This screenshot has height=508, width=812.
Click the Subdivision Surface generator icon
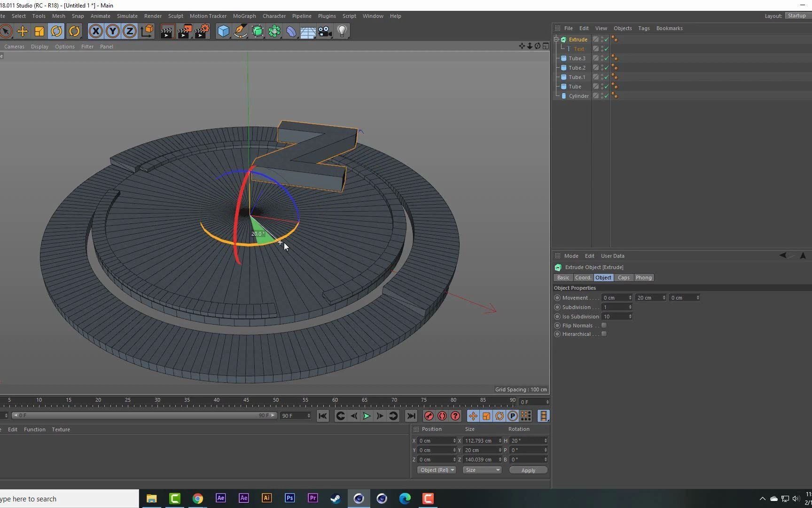point(258,31)
